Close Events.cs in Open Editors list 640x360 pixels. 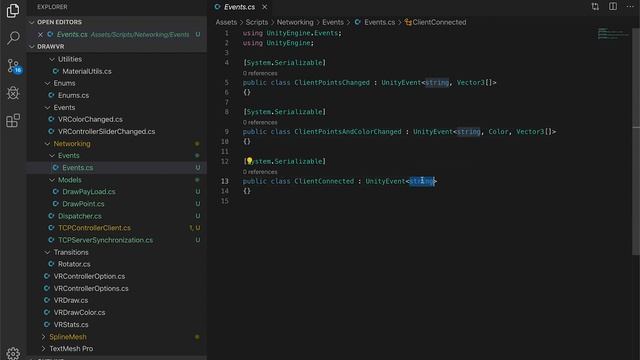click(40, 35)
